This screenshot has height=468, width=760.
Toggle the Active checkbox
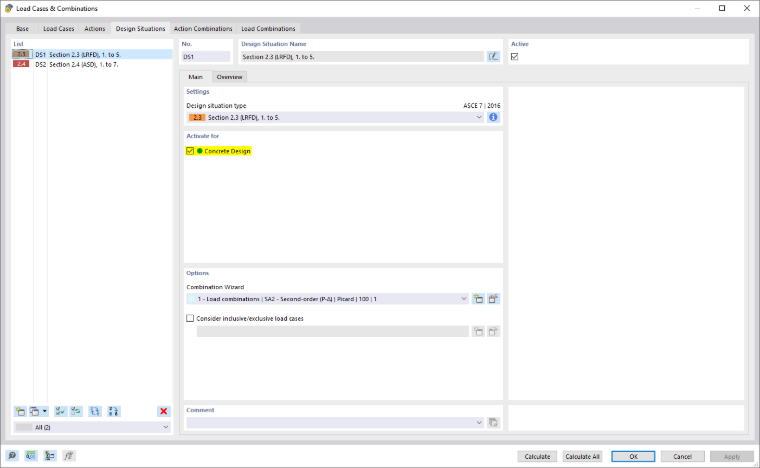pos(514,57)
